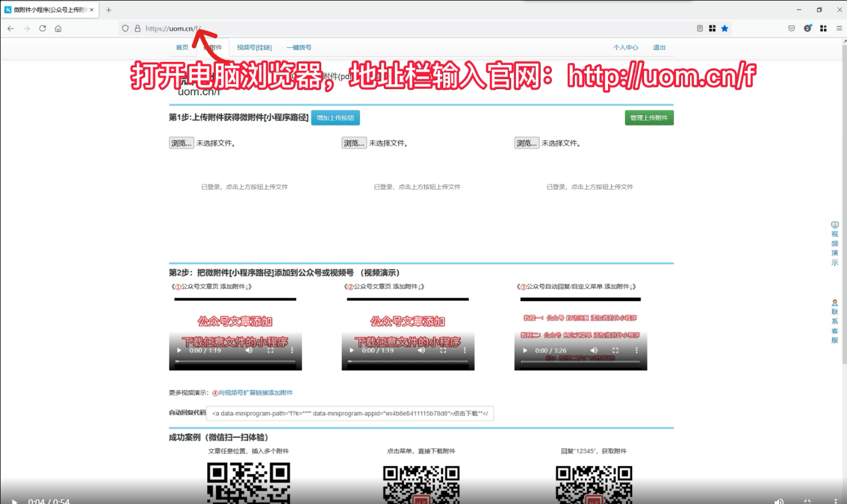Screen dimensions: 847x504
Task: Open a new tab with the plus icon
Action: coord(109,10)
